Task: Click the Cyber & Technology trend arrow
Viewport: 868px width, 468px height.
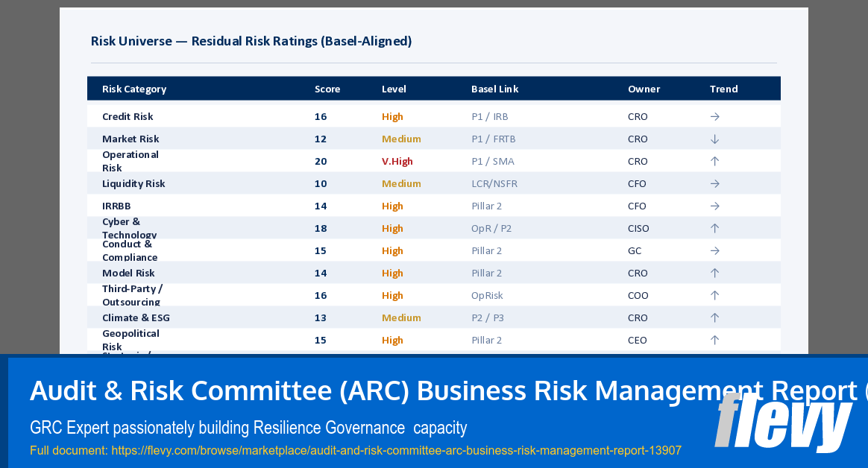Action: [x=714, y=229]
